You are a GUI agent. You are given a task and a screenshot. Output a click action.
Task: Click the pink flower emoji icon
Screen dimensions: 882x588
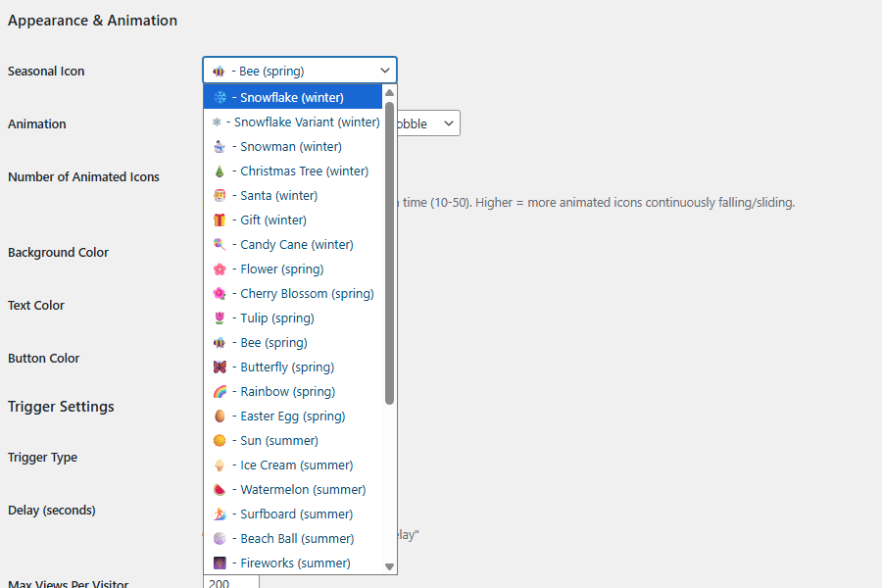coord(220,269)
